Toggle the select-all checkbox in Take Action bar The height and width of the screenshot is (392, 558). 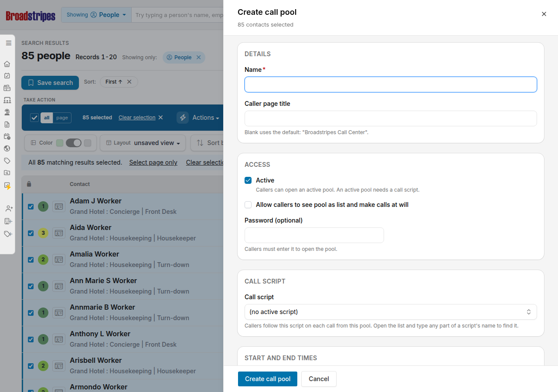click(34, 118)
